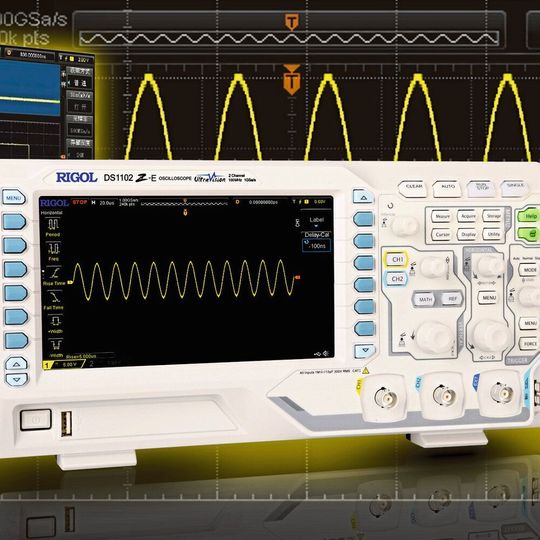The height and width of the screenshot is (540, 540).
Task: Tap the speaker sound icon on the scope screen
Action: 326,353
